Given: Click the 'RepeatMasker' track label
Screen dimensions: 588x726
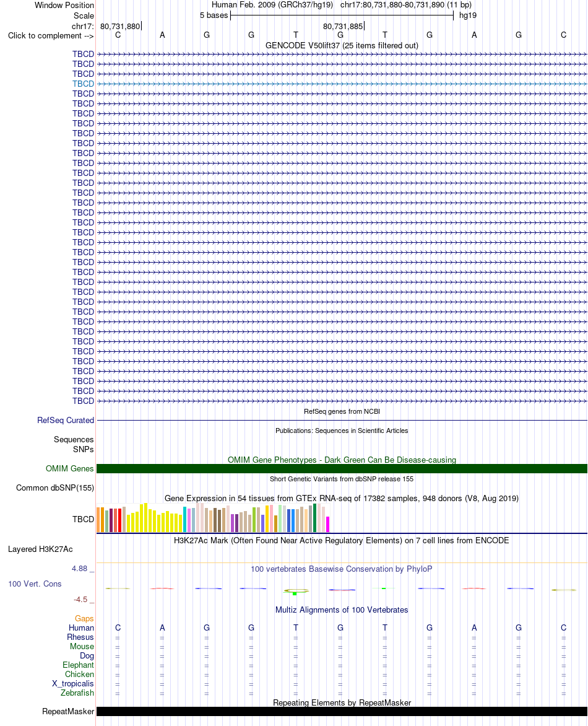Looking at the screenshot, I should tap(68, 712).
